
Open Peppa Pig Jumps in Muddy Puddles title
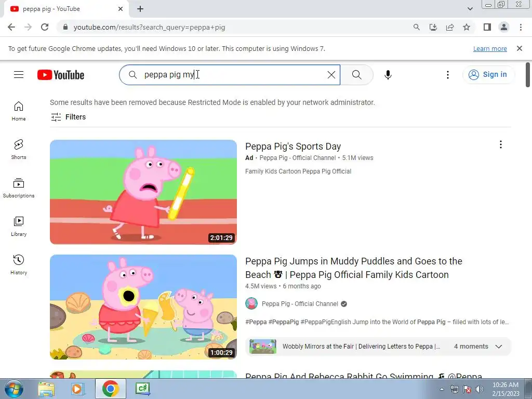[353, 268]
